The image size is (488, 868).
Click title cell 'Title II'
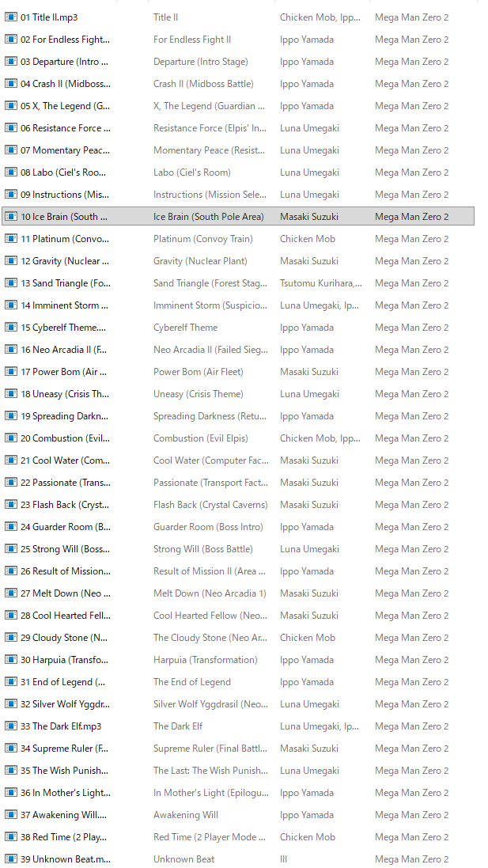[165, 17]
